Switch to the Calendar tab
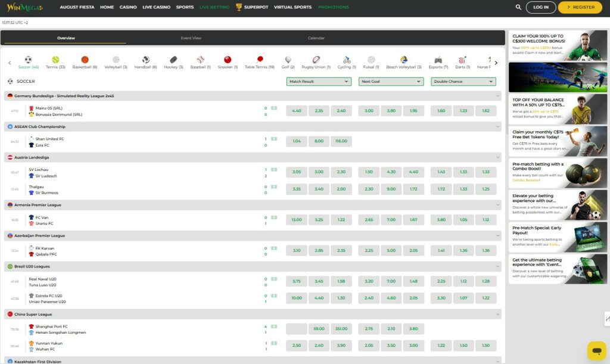Image resolution: width=610 pixels, height=364 pixels. [316, 38]
